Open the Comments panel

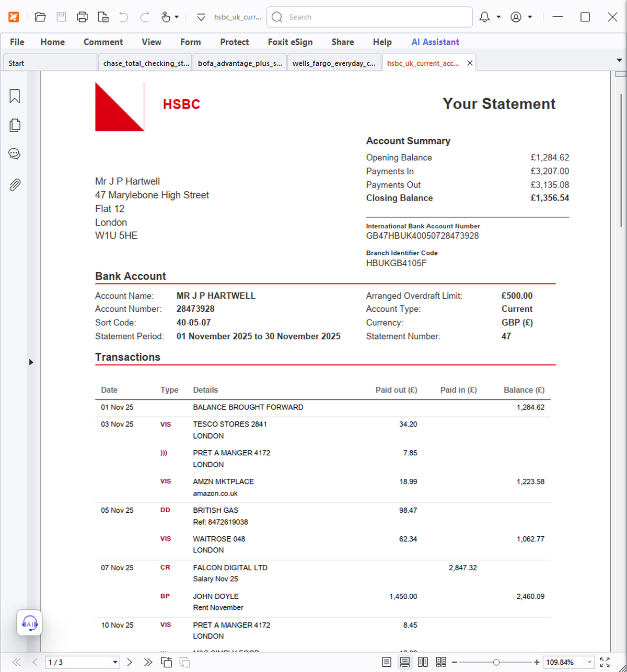coord(15,154)
